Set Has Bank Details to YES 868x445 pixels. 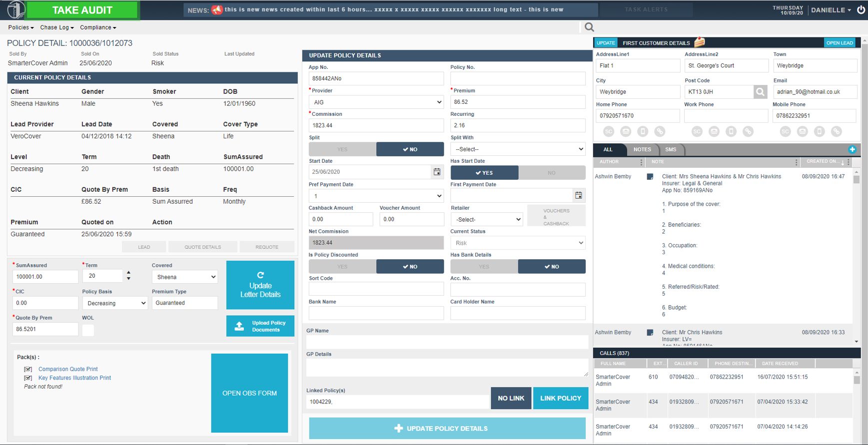click(x=484, y=267)
